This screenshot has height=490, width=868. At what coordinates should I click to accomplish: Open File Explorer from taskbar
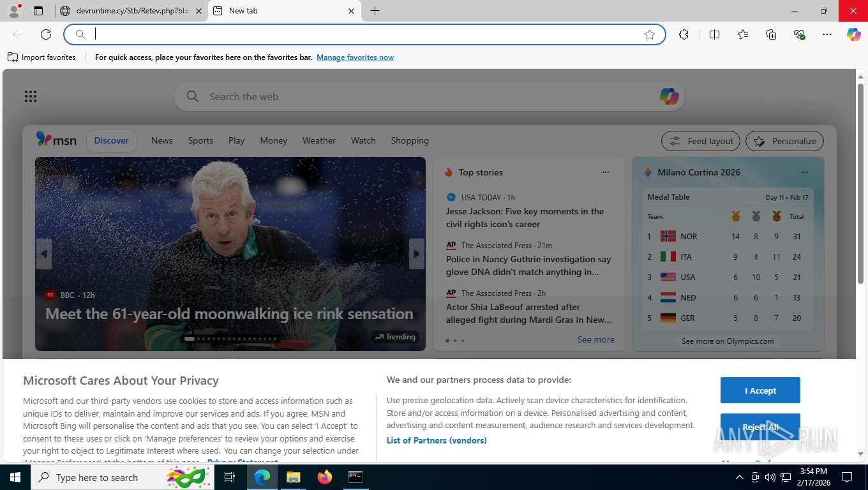[293, 477]
